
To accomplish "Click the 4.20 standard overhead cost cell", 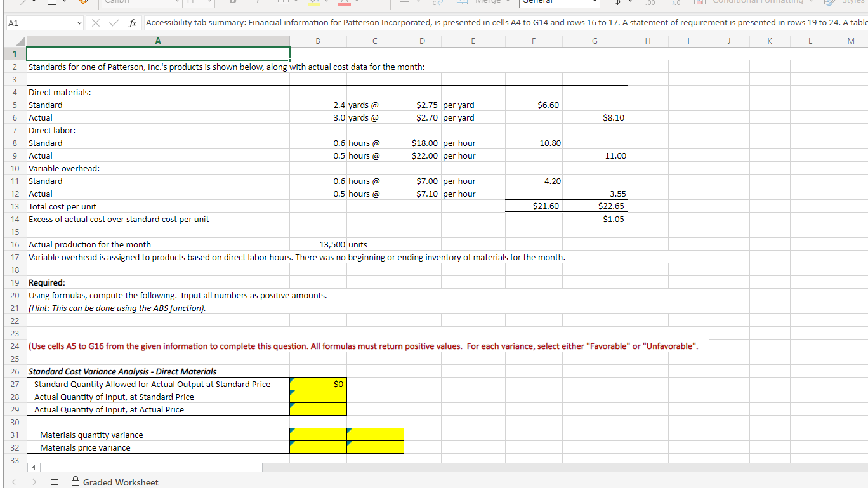I will point(534,181).
